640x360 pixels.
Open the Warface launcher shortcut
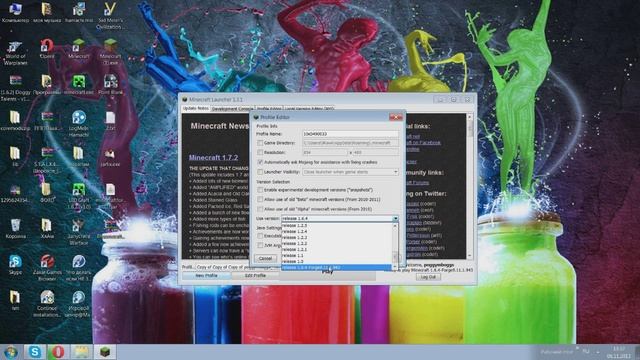(78, 232)
